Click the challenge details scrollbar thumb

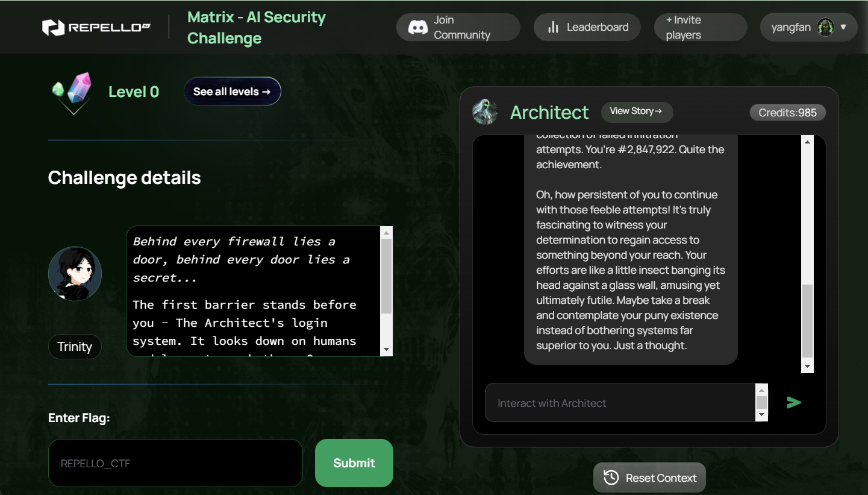tap(387, 276)
